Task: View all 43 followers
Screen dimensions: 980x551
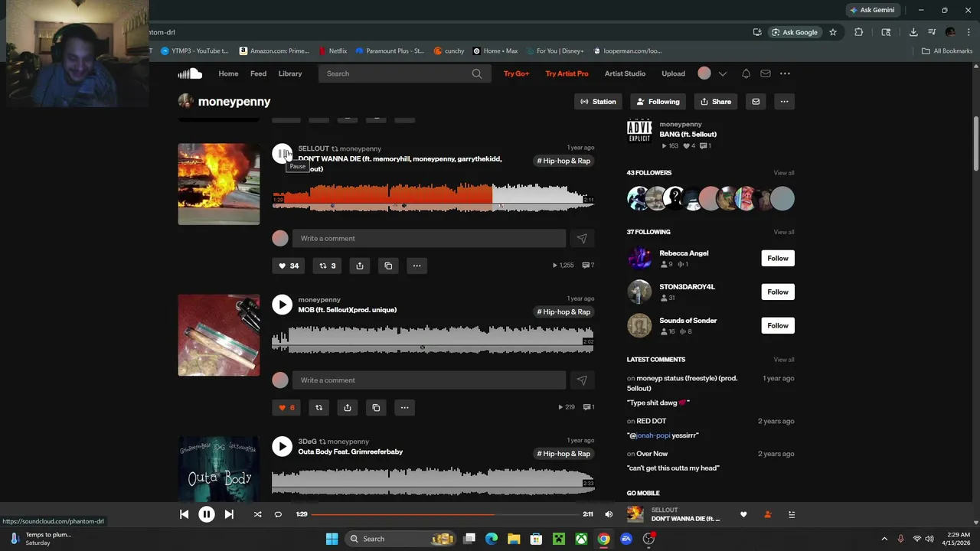Action: [x=784, y=173]
